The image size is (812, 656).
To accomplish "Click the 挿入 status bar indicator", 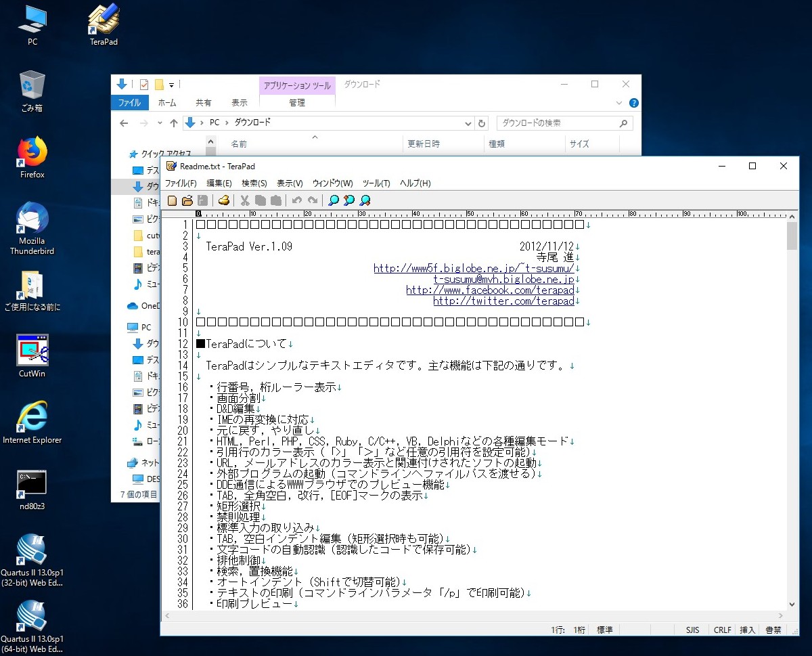I will click(x=748, y=630).
